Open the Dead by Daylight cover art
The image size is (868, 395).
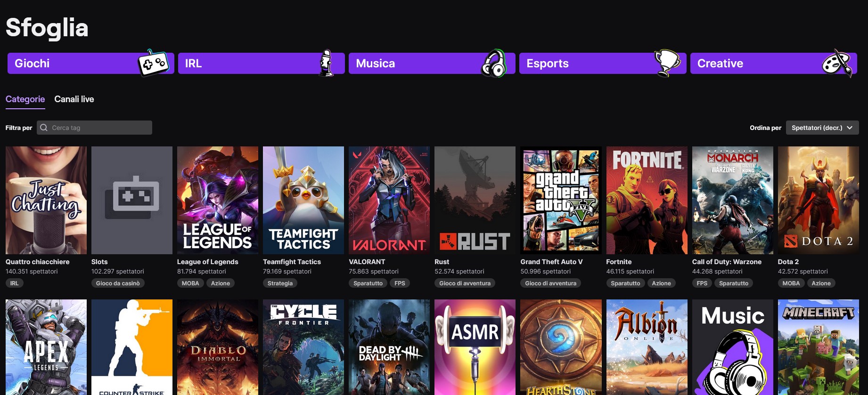pyautogui.click(x=389, y=347)
